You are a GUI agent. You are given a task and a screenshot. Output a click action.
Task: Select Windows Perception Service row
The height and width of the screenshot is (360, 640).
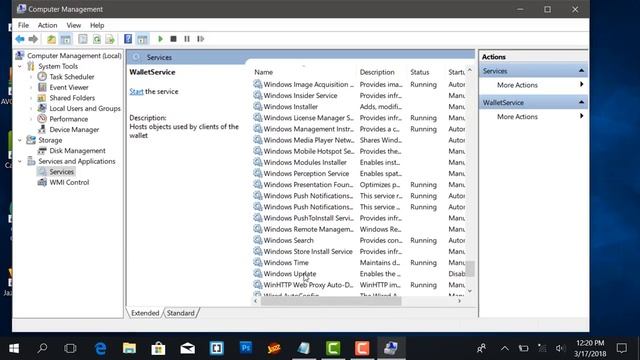tap(359, 173)
